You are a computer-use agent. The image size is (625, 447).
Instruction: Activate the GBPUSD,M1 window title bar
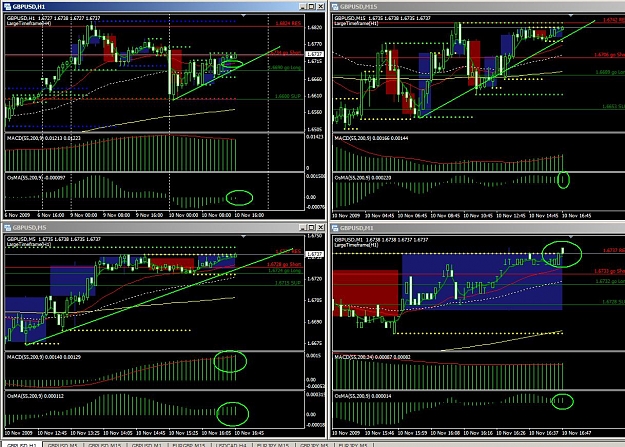click(x=478, y=228)
